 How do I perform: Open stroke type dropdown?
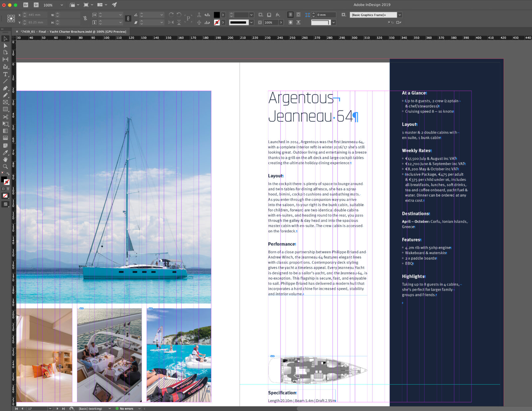point(251,22)
